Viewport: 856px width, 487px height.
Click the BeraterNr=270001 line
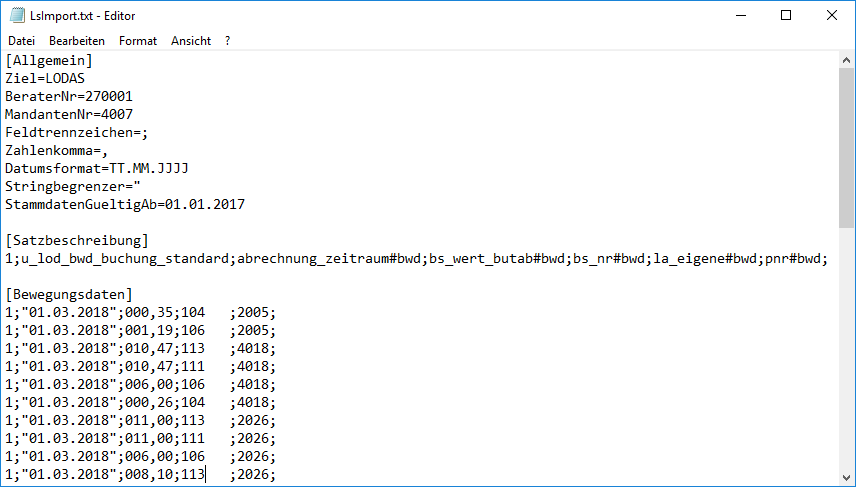(69, 97)
